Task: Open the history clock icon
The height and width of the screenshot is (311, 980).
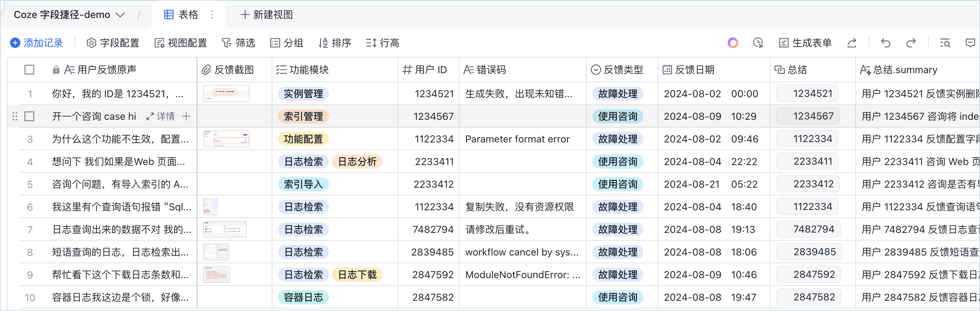Action: coord(758,43)
